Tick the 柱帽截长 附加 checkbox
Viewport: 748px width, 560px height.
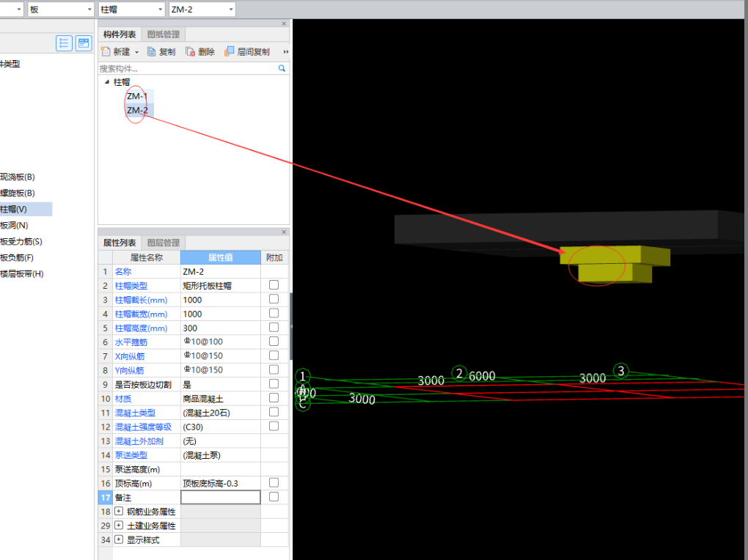274,299
